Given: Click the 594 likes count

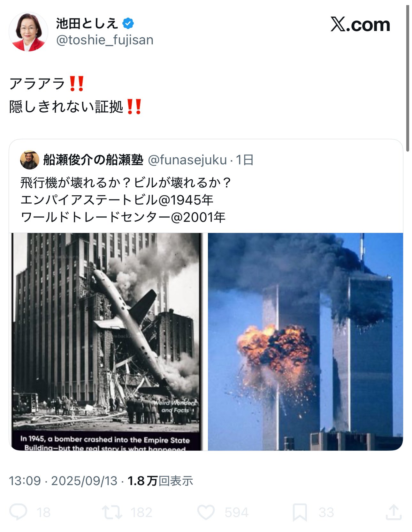Looking at the screenshot, I should point(236,512).
